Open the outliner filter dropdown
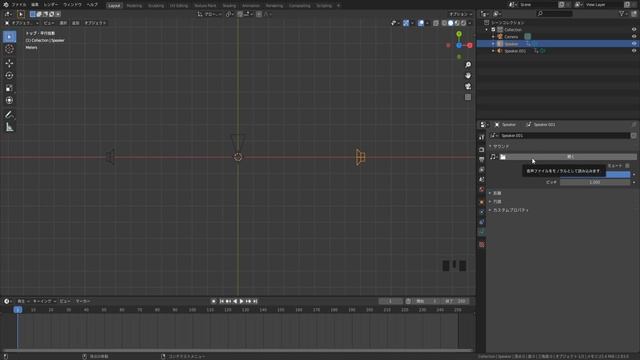 [x=624, y=13]
